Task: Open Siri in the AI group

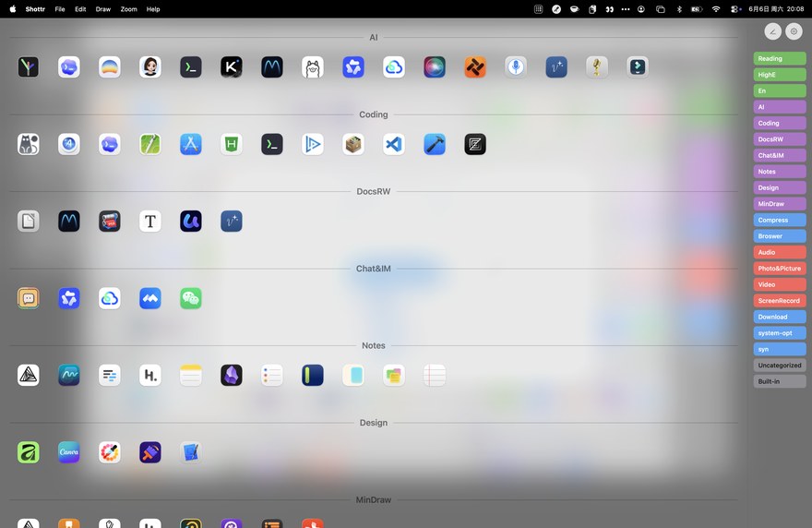Action: pos(434,66)
